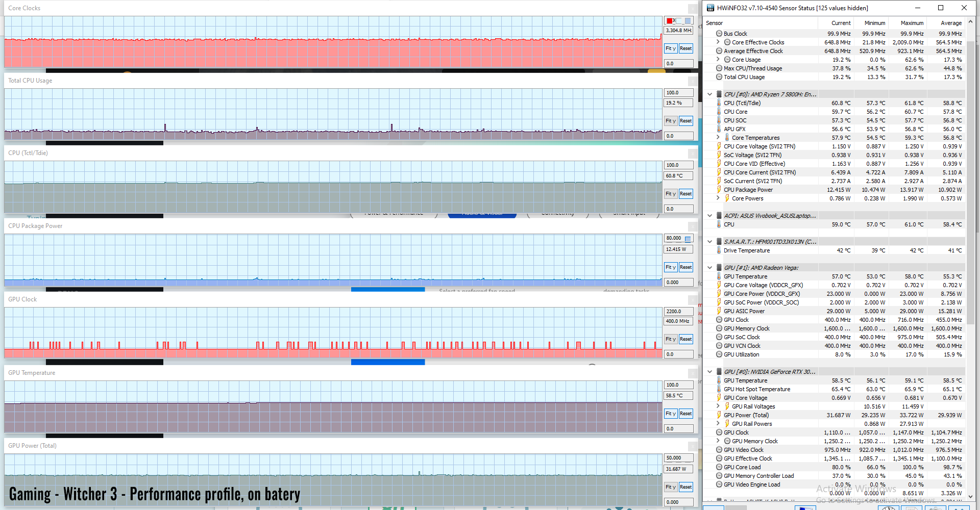Click the Average column header

click(950, 23)
